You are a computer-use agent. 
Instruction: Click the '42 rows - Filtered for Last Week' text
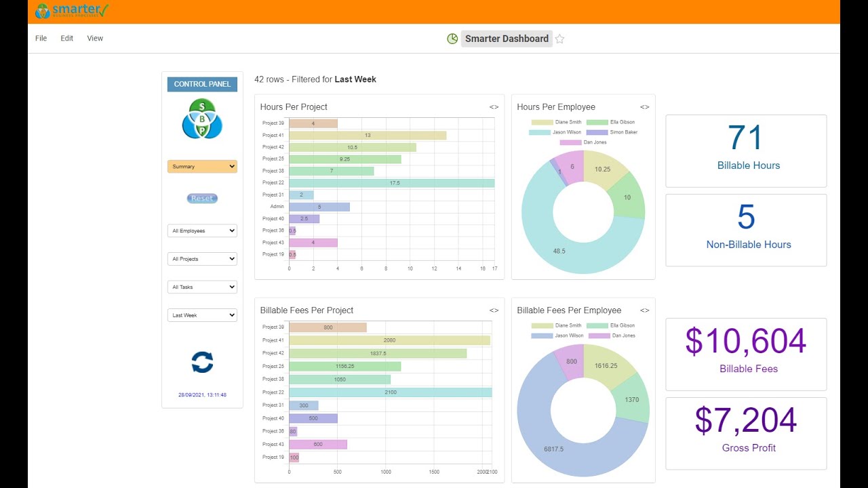(x=315, y=79)
